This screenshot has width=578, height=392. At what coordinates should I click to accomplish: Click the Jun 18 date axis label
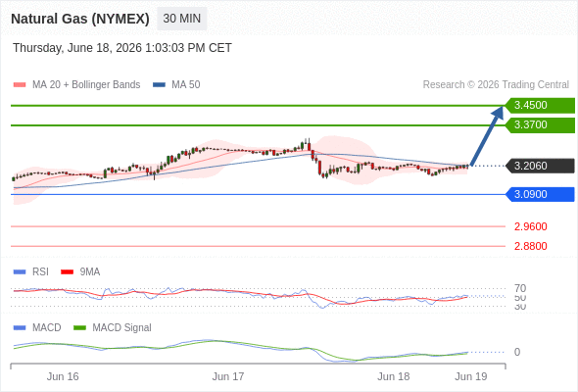pyautogui.click(x=393, y=376)
